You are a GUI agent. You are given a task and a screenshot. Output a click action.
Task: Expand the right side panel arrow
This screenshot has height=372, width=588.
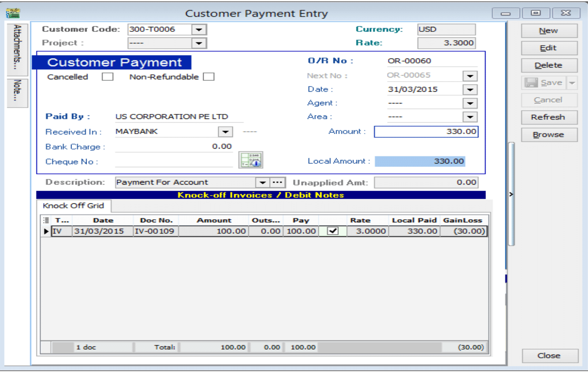[x=511, y=195]
